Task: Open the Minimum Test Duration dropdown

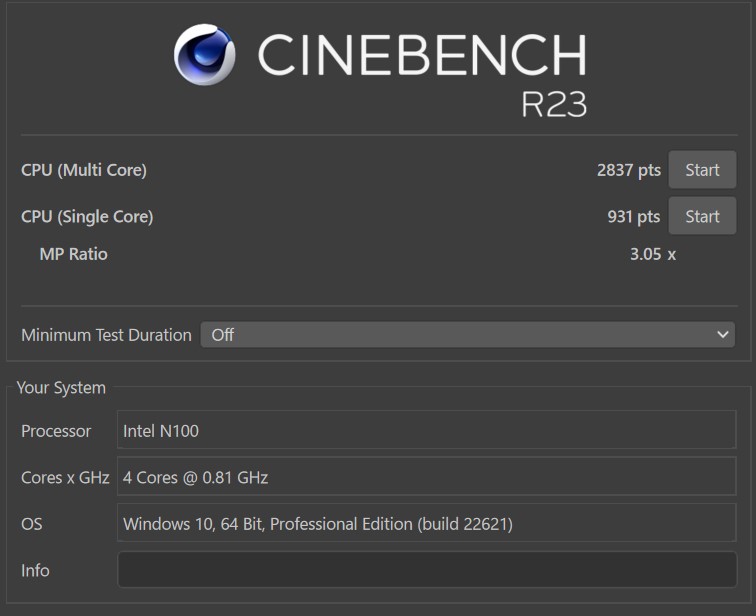Action: tap(468, 335)
